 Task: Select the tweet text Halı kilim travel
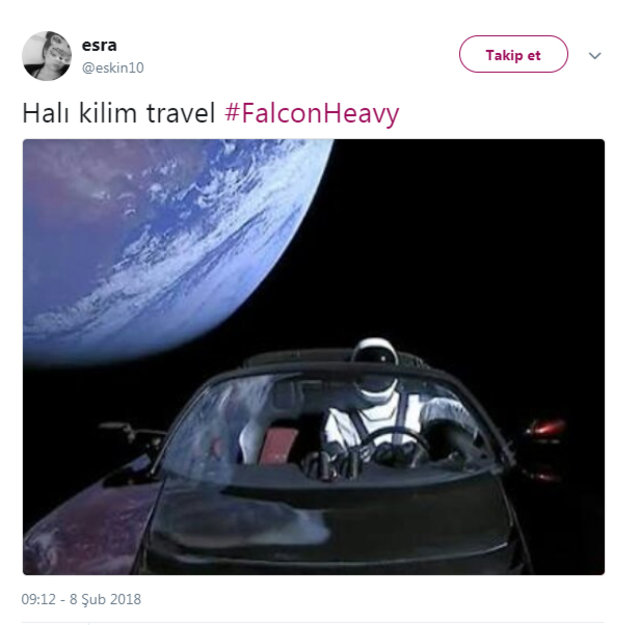[x=118, y=113]
